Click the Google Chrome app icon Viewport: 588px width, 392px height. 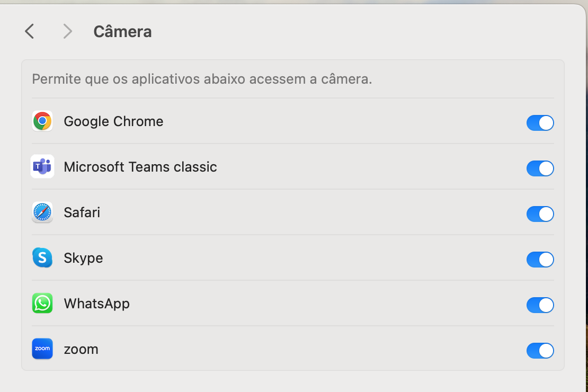(42, 121)
